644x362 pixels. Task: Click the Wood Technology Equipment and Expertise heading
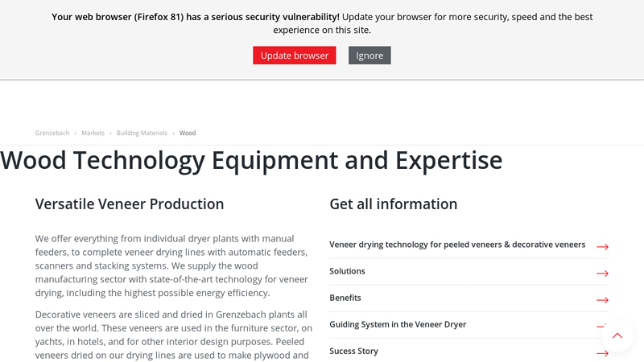pos(251,160)
